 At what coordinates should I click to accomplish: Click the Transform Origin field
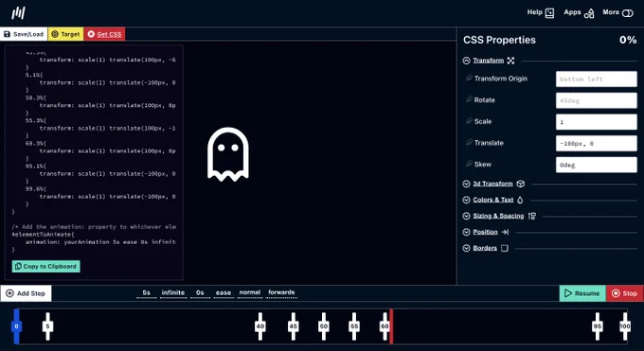(x=597, y=79)
